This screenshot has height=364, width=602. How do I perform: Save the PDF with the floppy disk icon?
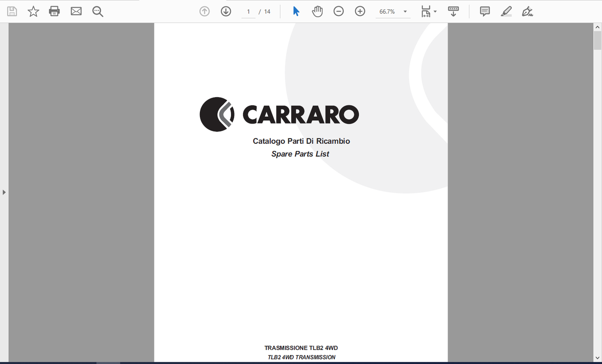coord(12,11)
